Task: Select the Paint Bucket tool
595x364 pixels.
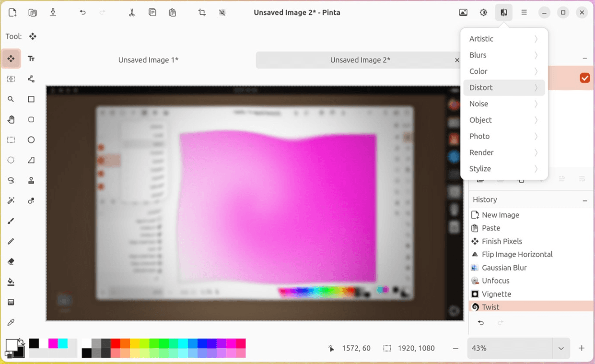Action: 11,282
